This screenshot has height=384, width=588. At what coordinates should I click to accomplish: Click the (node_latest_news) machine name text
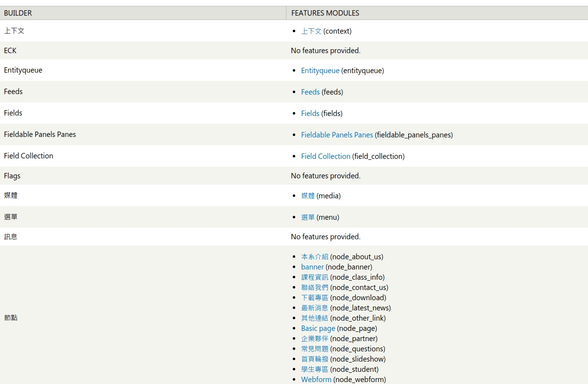tap(360, 308)
